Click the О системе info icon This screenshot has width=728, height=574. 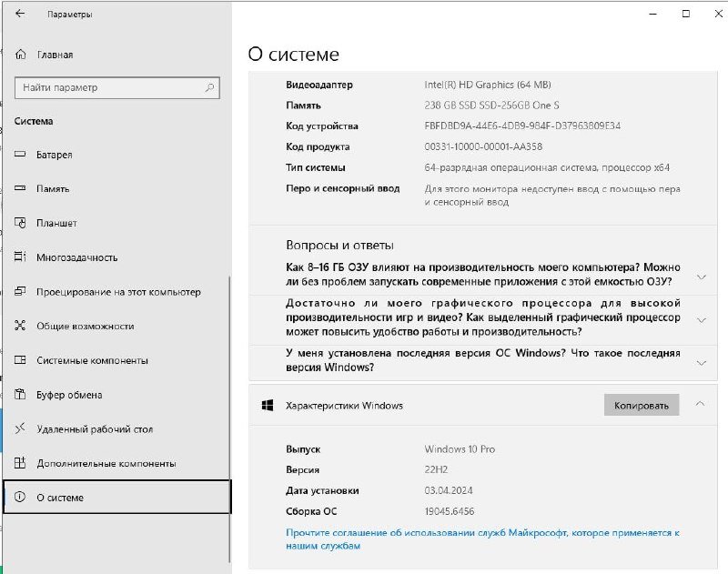[x=20, y=497]
